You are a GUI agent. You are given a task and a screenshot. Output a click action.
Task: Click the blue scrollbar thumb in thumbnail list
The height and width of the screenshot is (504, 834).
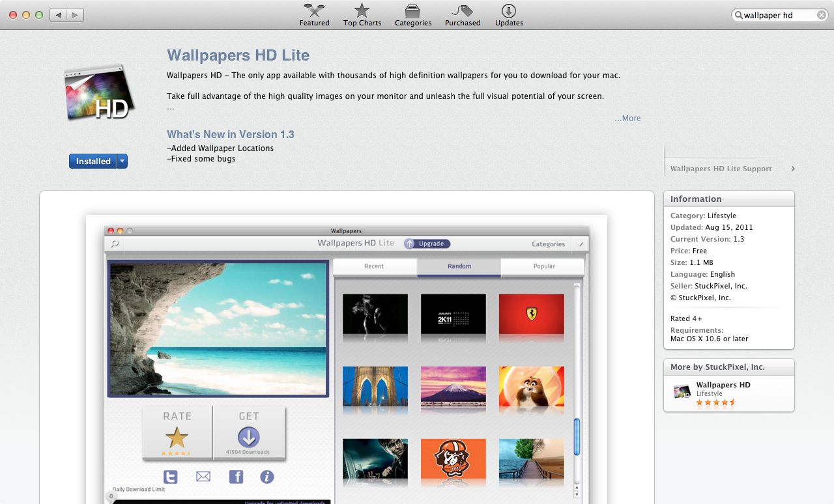(x=577, y=437)
